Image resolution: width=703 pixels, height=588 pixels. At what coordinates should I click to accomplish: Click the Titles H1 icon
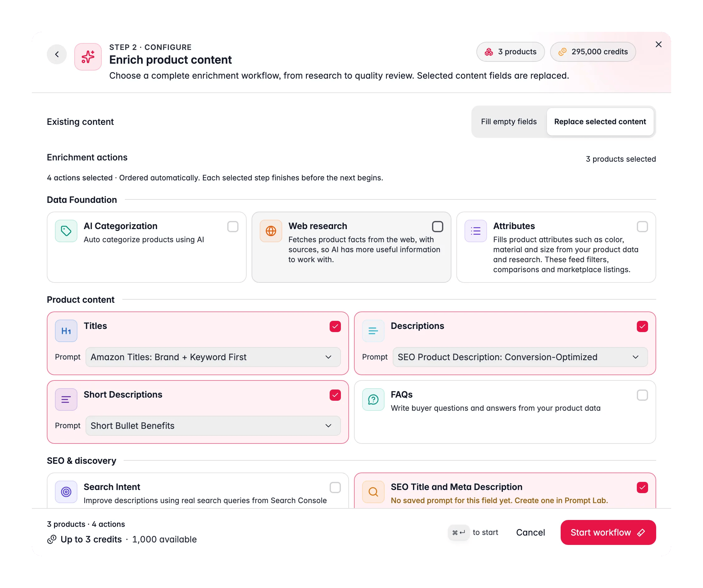[x=66, y=331]
